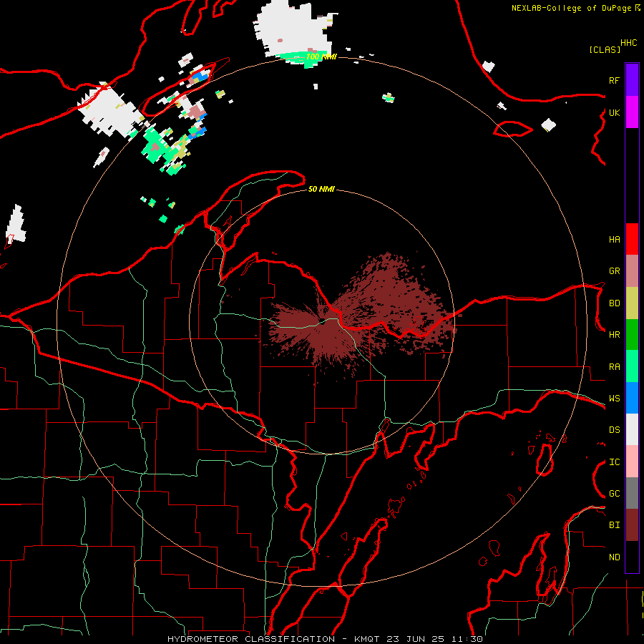Click the 100 NMI range ring label
This screenshot has height=644, width=644.
[x=321, y=57]
